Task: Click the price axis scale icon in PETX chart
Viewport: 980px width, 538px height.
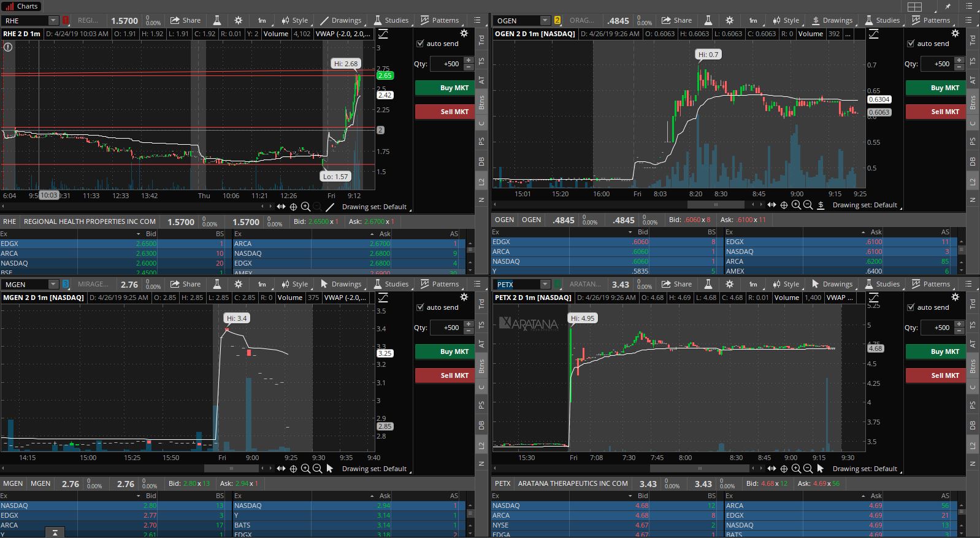Action: point(873,298)
